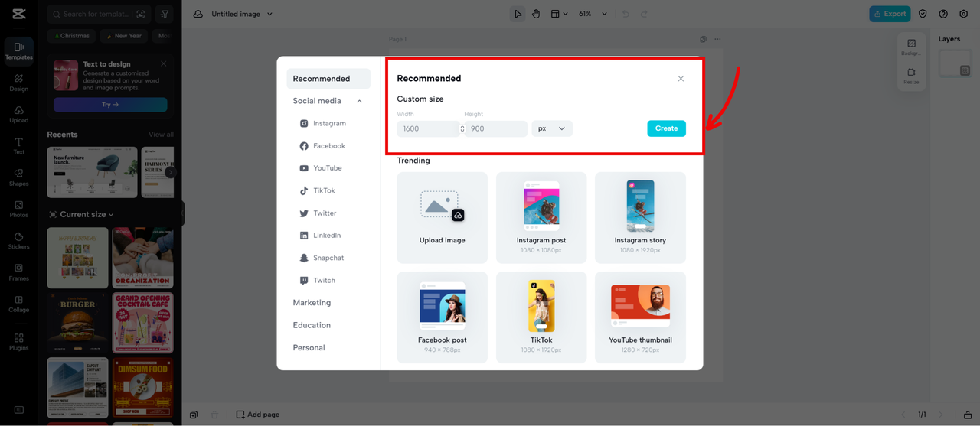Image resolution: width=980 pixels, height=426 pixels.
Task: Open the template filter icon
Action: (164, 14)
